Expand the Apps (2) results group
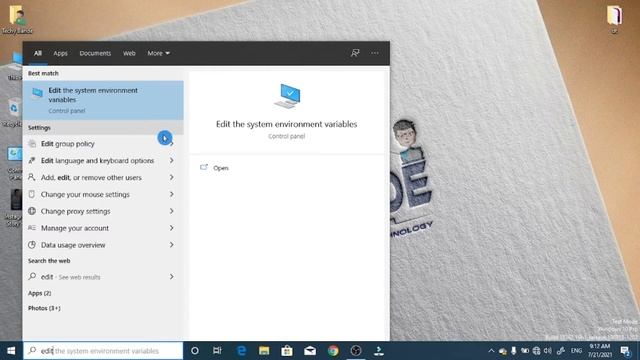The image size is (640, 360). pyautogui.click(x=39, y=293)
